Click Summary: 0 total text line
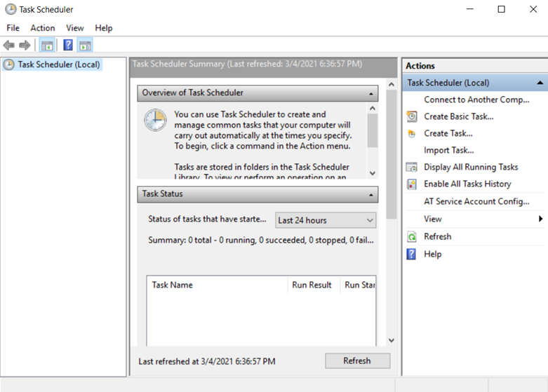Viewport: 548px width, 392px height. pos(261,240)
